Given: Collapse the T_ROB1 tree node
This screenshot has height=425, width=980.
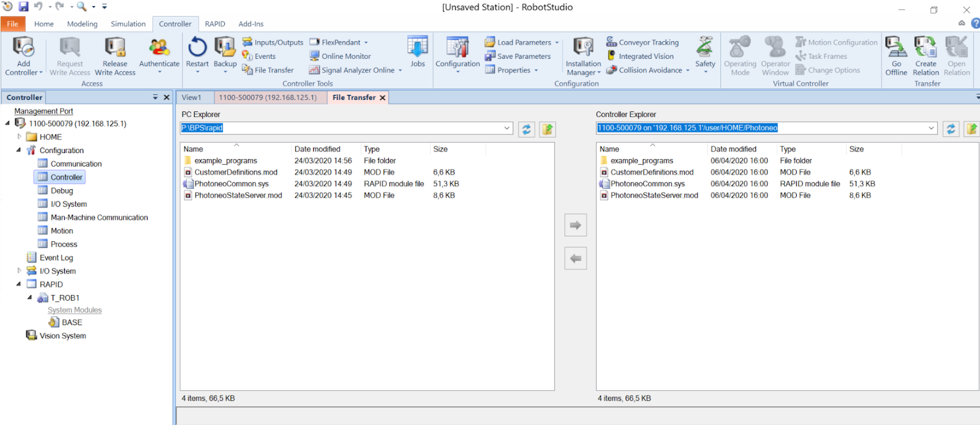Looking at the screenshot, I should 30,298.
